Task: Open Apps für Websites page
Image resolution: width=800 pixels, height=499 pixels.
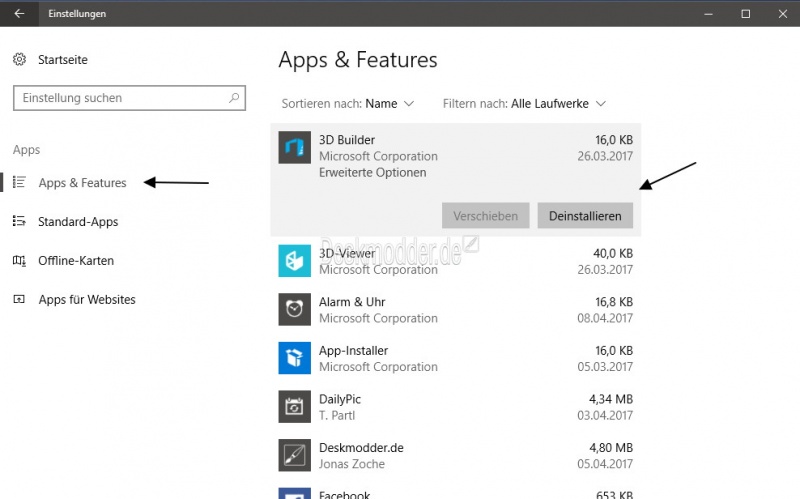Action: click(87, 300)
